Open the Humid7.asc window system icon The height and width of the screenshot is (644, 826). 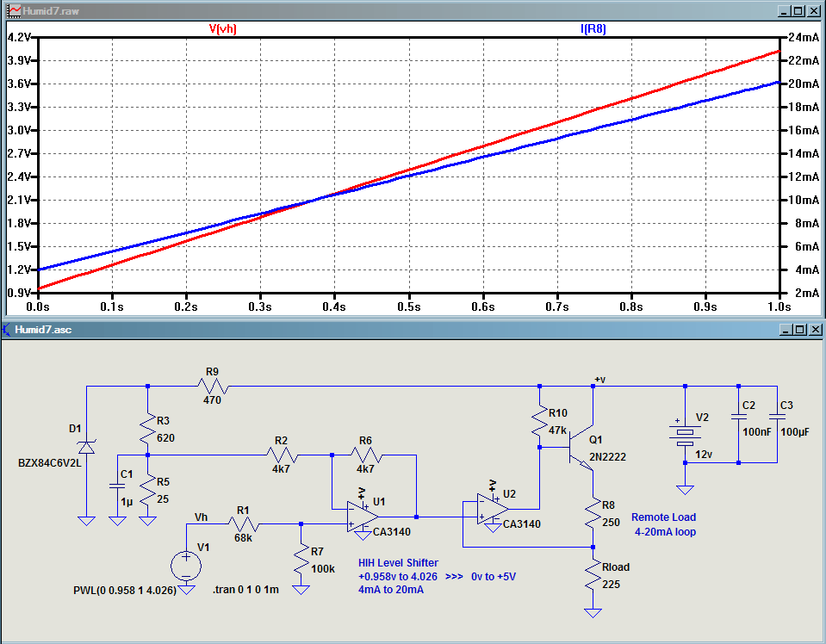[6, 330]
